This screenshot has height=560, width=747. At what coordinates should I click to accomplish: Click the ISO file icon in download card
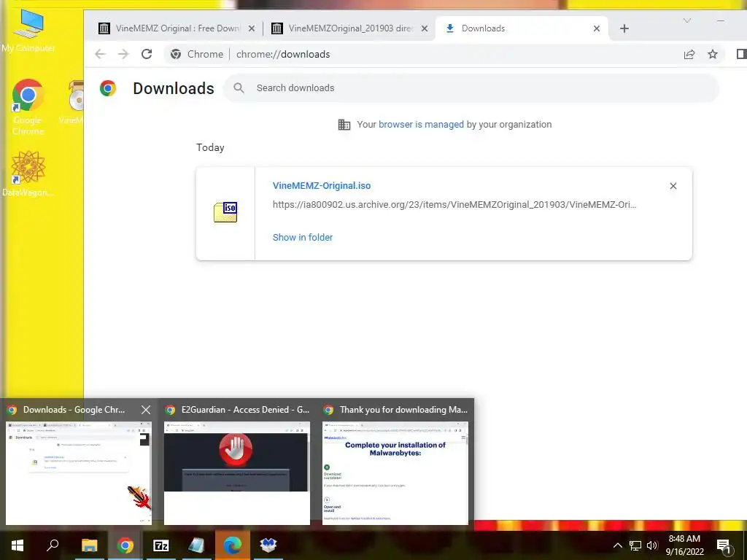click(225, 212)
